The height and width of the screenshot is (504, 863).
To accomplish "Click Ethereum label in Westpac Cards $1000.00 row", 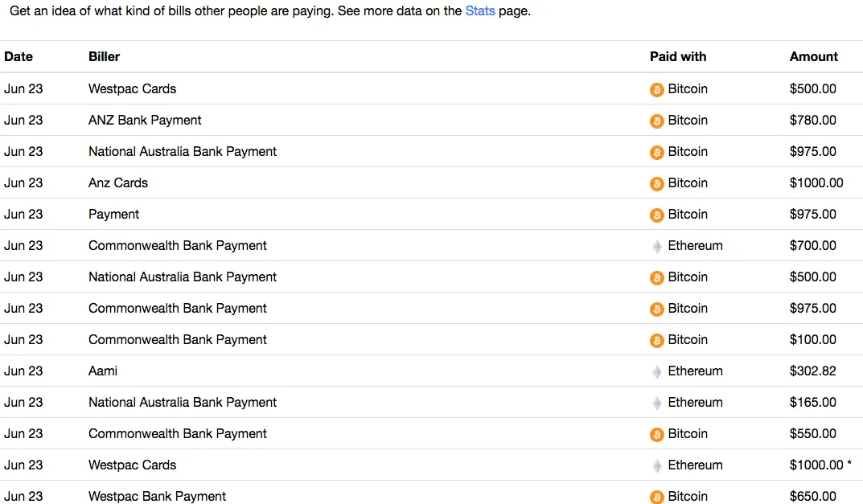I will pos(695,465).
